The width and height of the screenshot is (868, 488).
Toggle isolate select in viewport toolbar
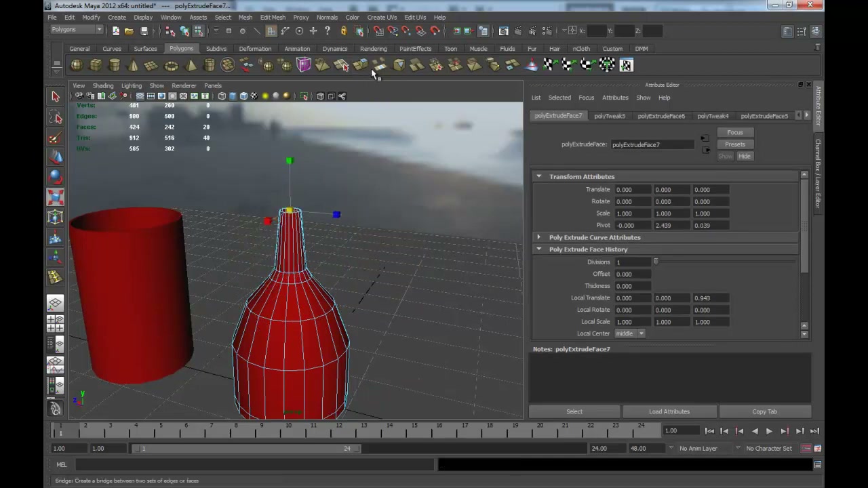[x=304, y=96]
